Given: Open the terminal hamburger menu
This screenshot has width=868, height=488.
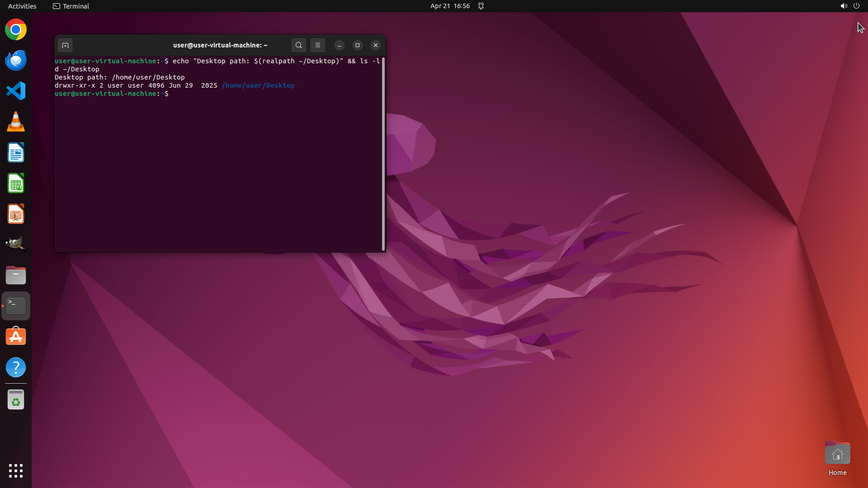Looking at the screenshot, I should [318, 45].
